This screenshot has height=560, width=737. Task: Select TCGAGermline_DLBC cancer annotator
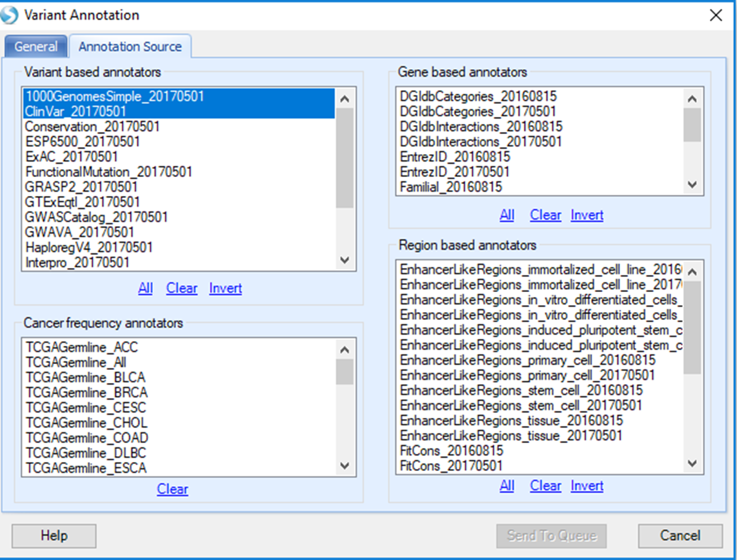179,454
